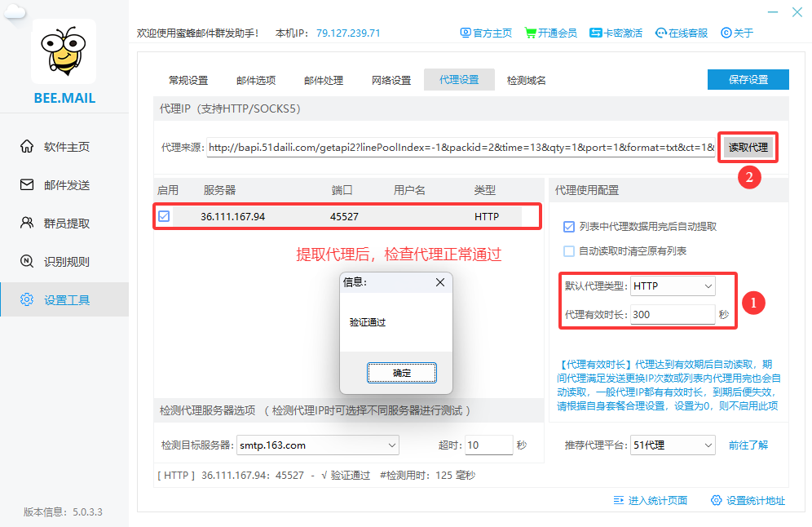Click the 读取代理 button
The height and width of the screenshot is (527, 812).
[x=748, y=147]
